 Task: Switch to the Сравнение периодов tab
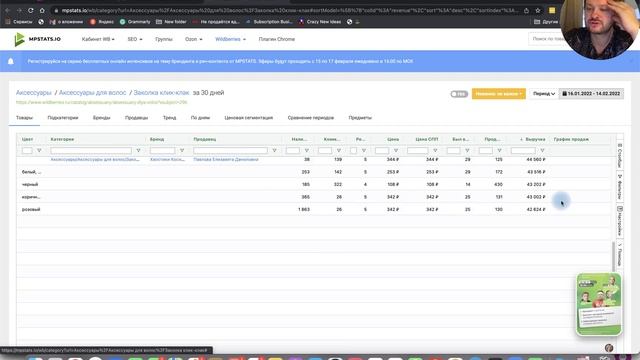point(311,118)
